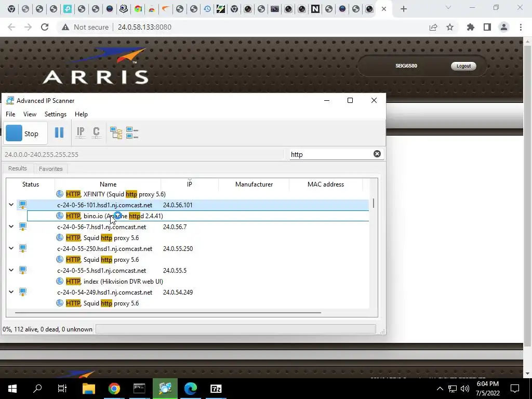Click computer icon for c-24-0-55-5 host
This screenshot has height=399, width=532.
pos(23,270)
